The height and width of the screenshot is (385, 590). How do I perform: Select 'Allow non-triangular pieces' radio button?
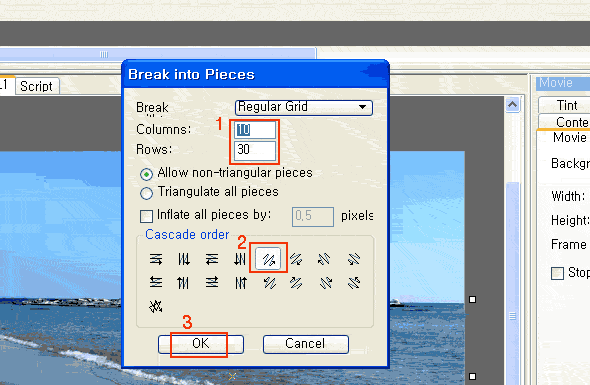(146, 174)
